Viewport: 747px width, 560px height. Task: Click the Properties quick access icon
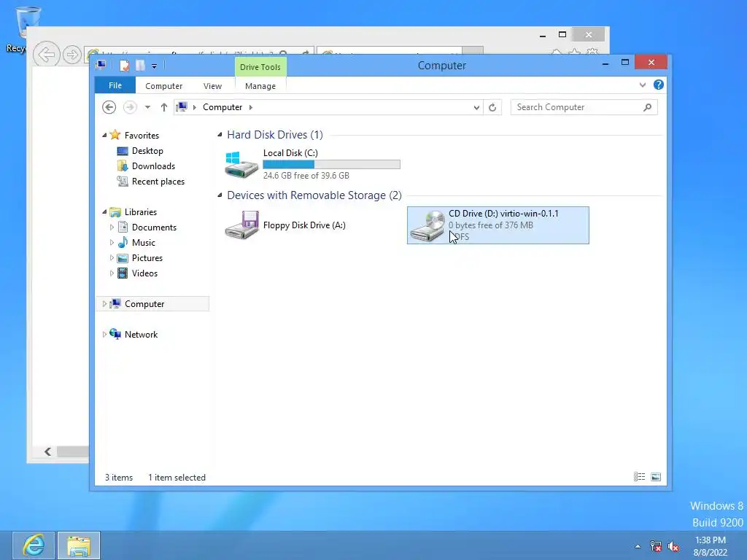tap(124, 66)
